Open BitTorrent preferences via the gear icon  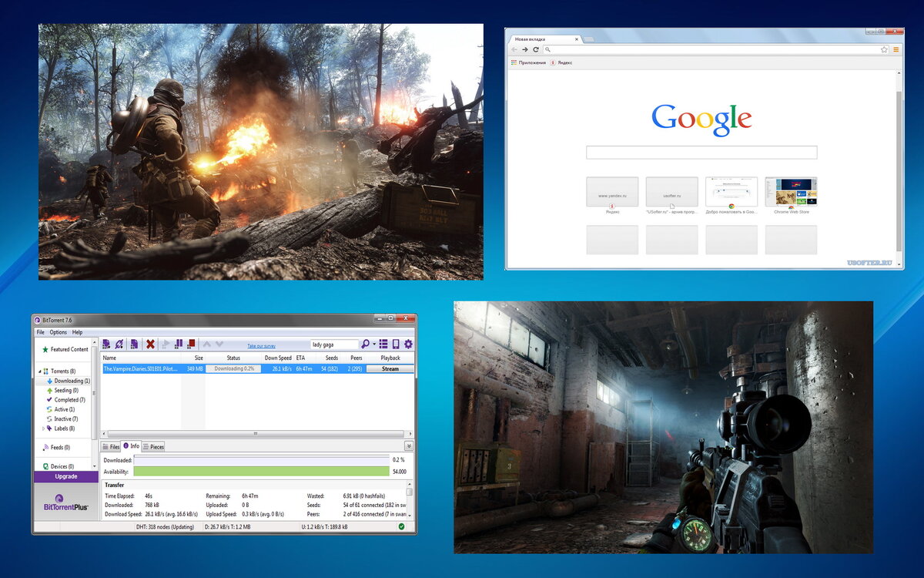408,344
